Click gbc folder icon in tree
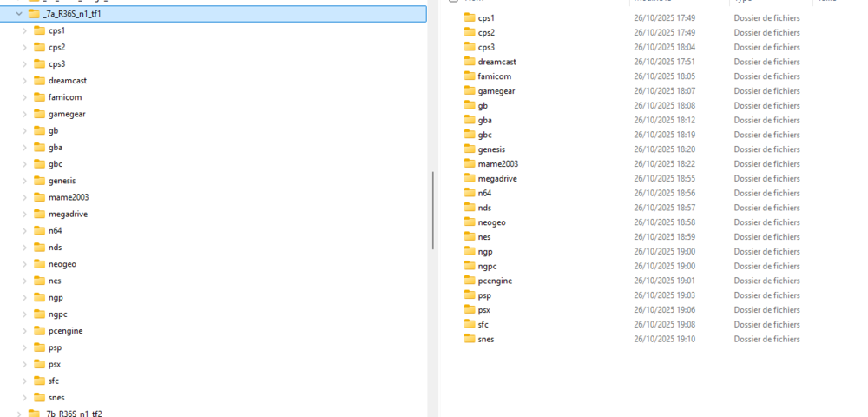The image size is (868, 417). click(39, 164)
